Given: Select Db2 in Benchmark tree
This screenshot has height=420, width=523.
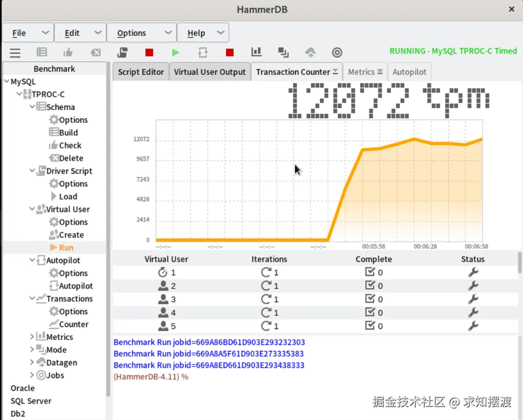Looking at the screenshot, I should pos(18,414).
